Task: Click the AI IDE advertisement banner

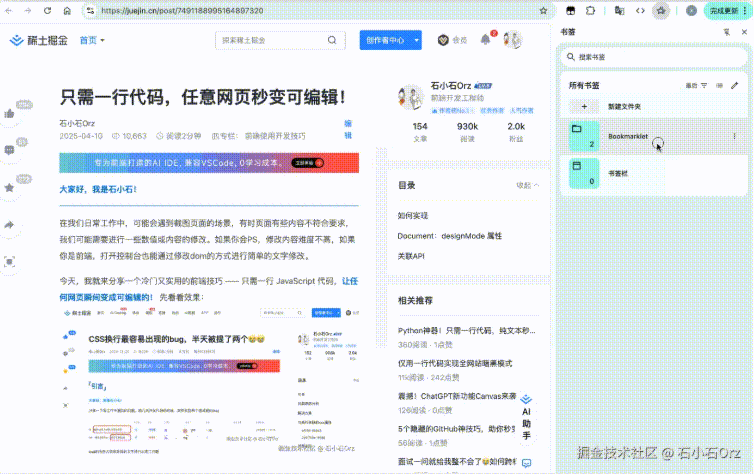Action: (209, 163)
